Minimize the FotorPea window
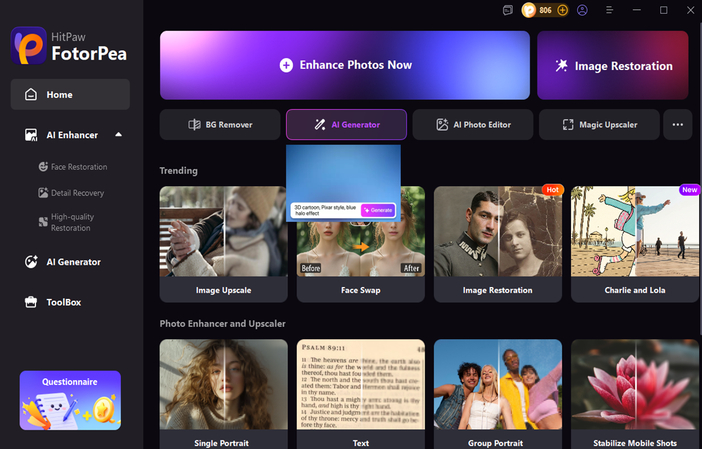 [637, 10]
